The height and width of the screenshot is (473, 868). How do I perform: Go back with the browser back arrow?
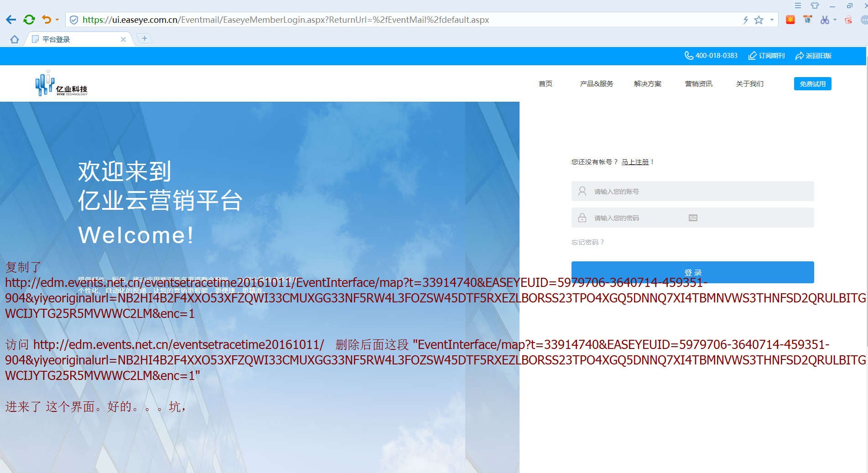tap(11, 20)
